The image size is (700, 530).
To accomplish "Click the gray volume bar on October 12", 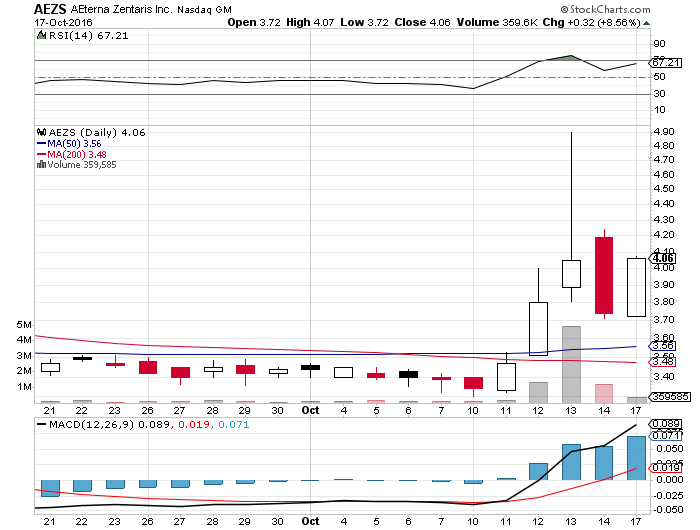I will pyautogui.click(x=538, y=392).
